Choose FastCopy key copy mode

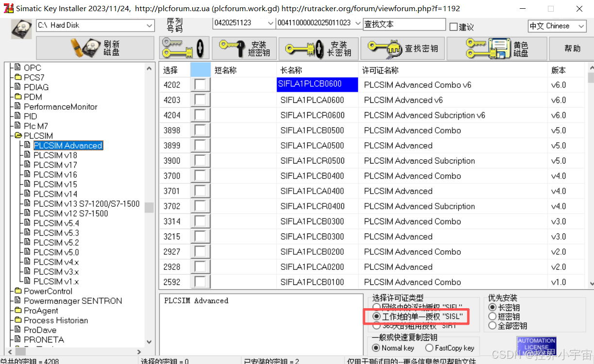(x=429, y=348)
